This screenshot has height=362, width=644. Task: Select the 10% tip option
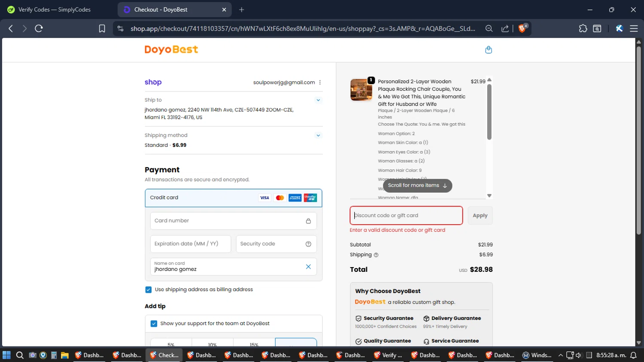pyautogui.click(x=213, y=343)
